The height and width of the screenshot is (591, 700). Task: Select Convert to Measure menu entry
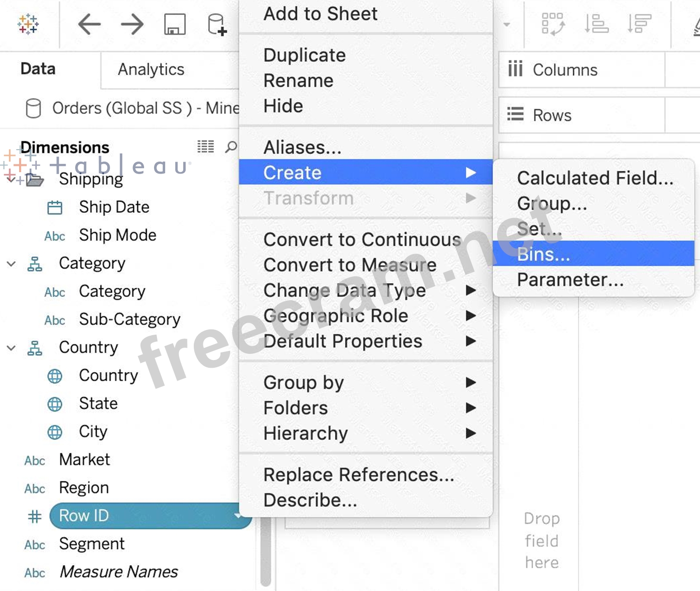point(350,265)
